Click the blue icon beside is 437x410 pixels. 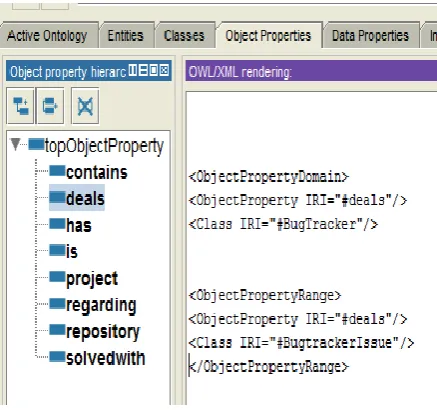(57, 250)
